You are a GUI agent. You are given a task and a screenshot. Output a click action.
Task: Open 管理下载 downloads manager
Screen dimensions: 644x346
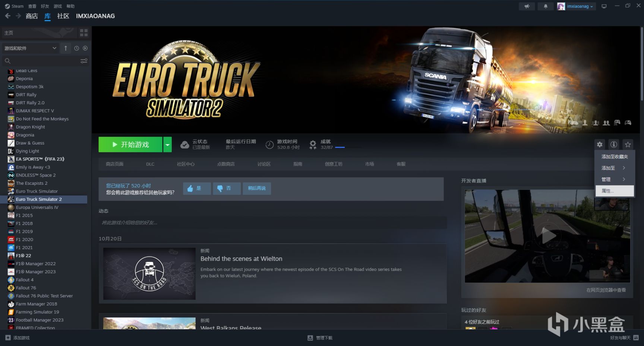[x=320, y=338]
